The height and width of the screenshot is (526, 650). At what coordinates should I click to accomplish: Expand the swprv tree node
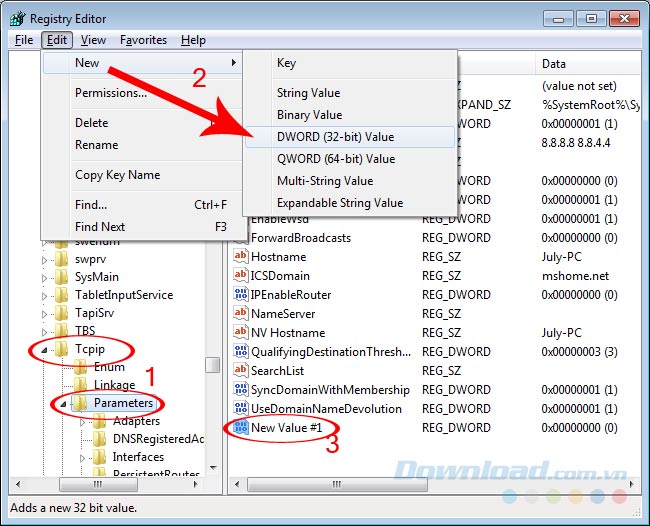(44, 260)
